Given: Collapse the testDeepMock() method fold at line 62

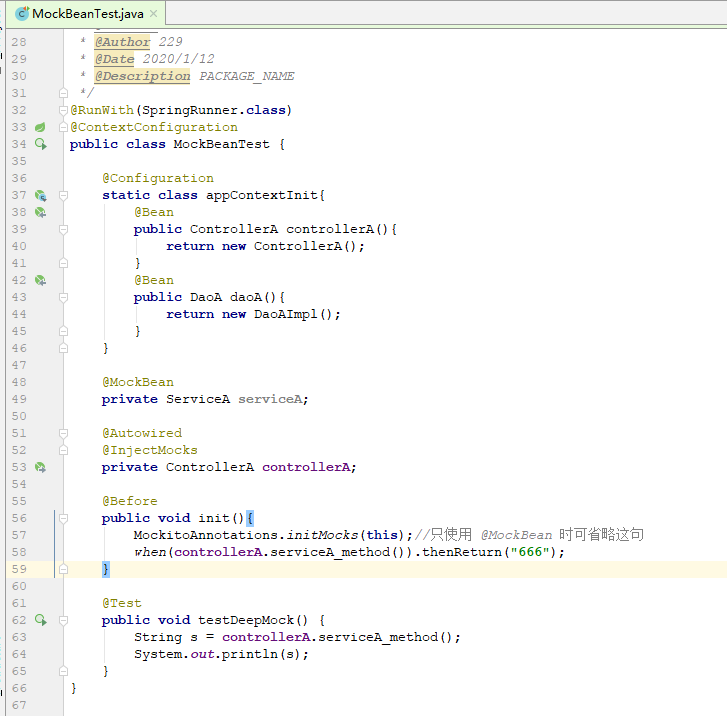Looking at the screenshot, I should (x=64, y=620).
